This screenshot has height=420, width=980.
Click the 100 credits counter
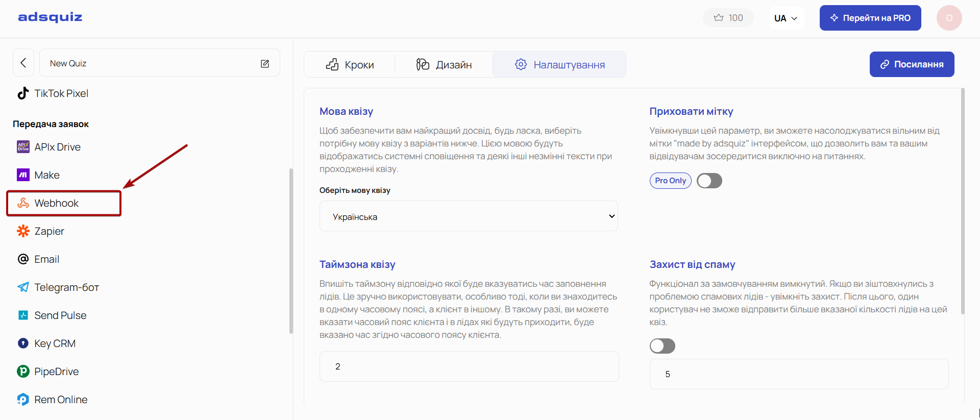pyautogui.click(x=728, y=18)
